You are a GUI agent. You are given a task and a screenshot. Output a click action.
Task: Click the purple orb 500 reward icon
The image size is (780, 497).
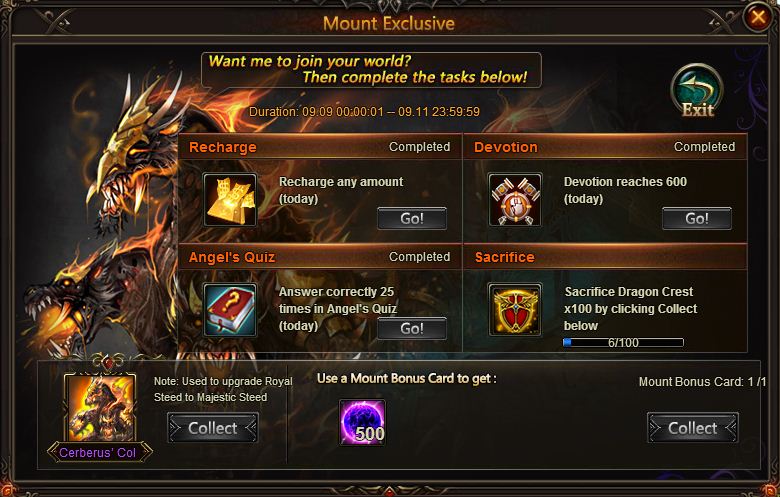362,422
